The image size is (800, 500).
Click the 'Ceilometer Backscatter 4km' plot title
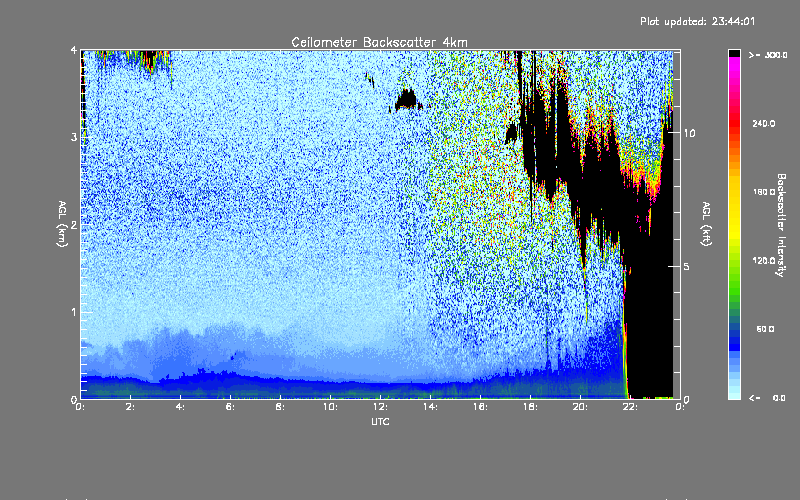(379, 42)
